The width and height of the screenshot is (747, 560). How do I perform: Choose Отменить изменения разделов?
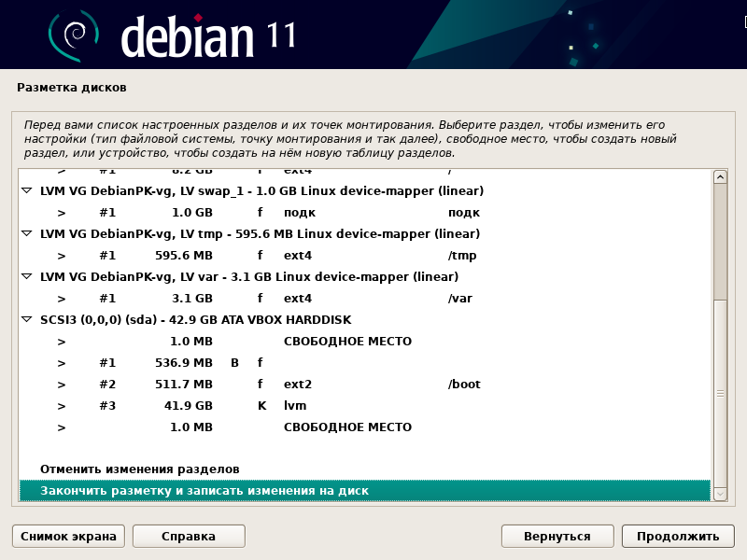point(140,469)
